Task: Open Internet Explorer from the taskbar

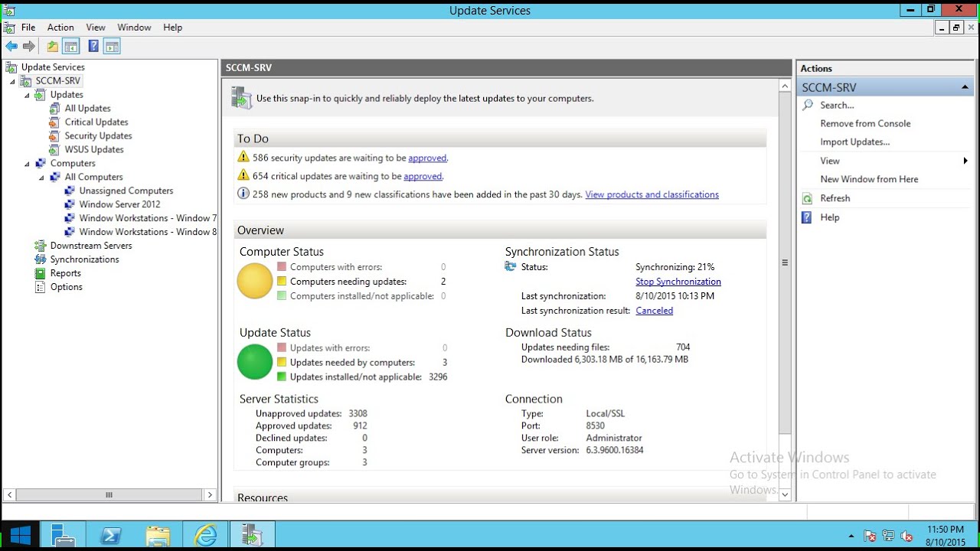Action: (x=206, y=535)
